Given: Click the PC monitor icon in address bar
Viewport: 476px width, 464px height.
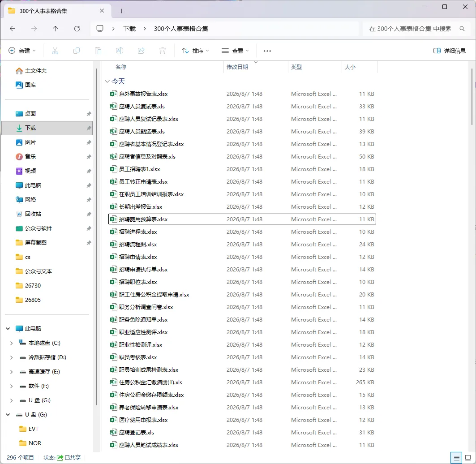Looking at the screenshot, I should tap(100, 29).
